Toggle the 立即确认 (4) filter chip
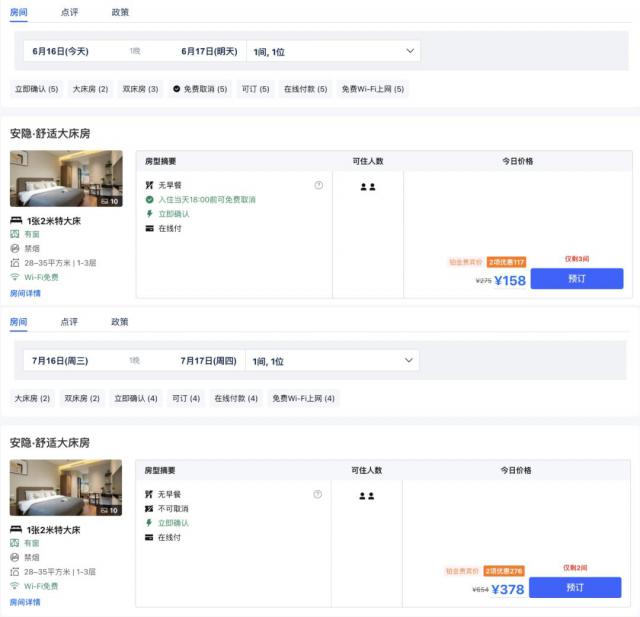This screenshot has height=617, width=640. pos(136,398)
